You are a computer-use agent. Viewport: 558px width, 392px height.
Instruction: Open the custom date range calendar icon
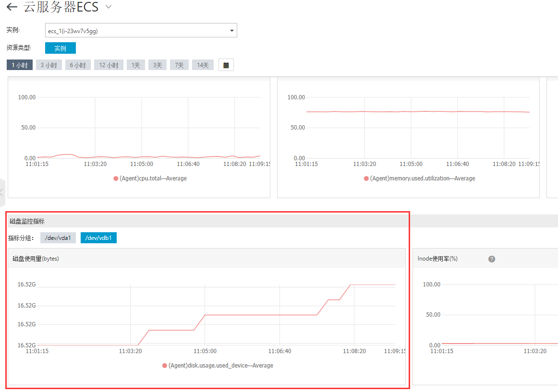pos(226,65)
